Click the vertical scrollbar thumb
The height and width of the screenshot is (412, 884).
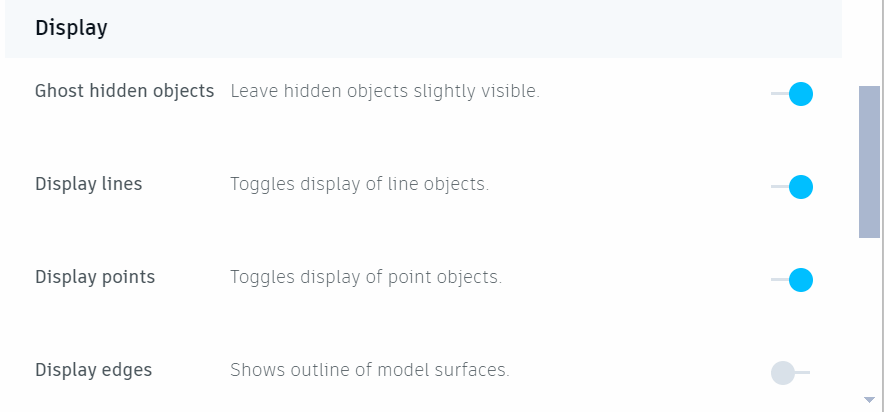click(869, 161)
